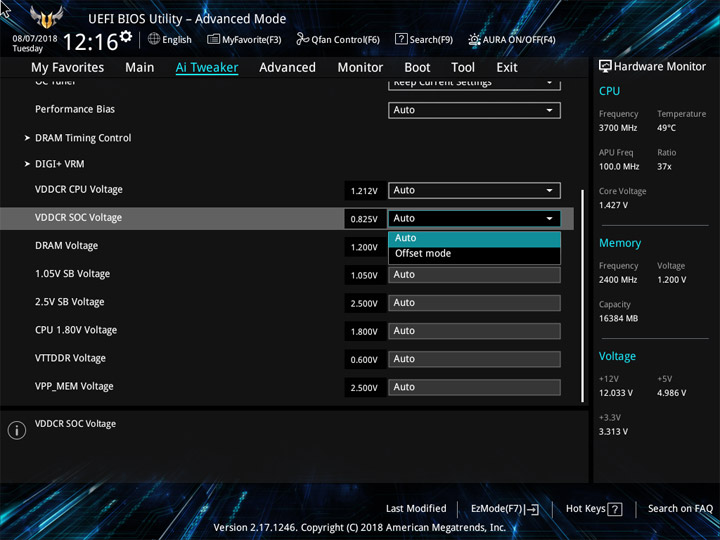Click the Core Voltage 1.427 V value

click(613, 205)
